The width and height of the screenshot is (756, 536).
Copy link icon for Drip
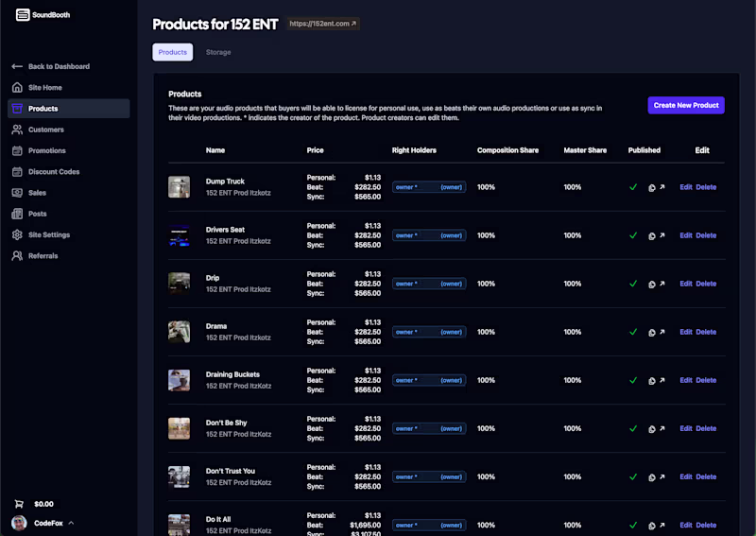[652, 285]
